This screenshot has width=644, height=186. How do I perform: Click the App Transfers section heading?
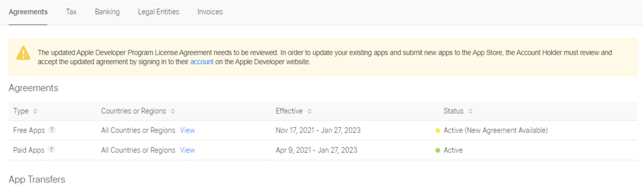pos(37,179)
